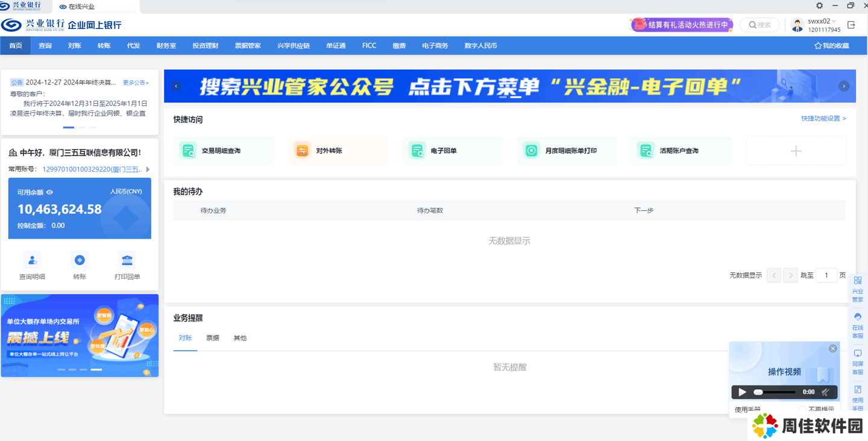Viewport: 868px width, 441px height.
Task: Open 我的收藏 favorites
Action: coord(832,46)
